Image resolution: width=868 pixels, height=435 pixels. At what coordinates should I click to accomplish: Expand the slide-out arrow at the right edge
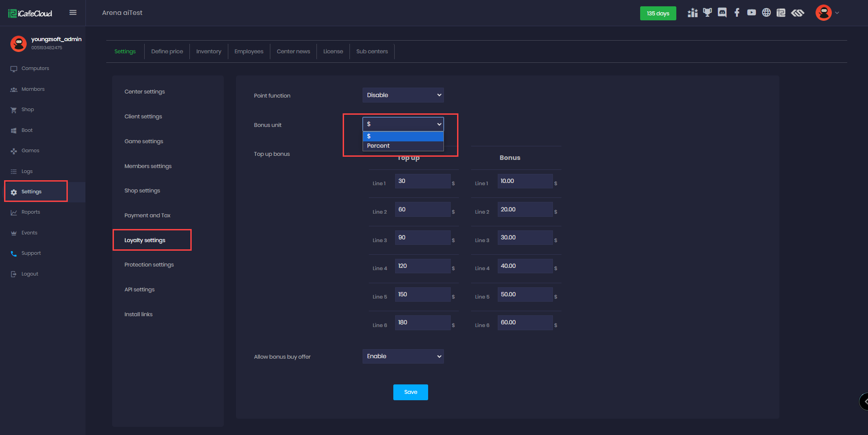pyautogui.click(x=864, y=401)
